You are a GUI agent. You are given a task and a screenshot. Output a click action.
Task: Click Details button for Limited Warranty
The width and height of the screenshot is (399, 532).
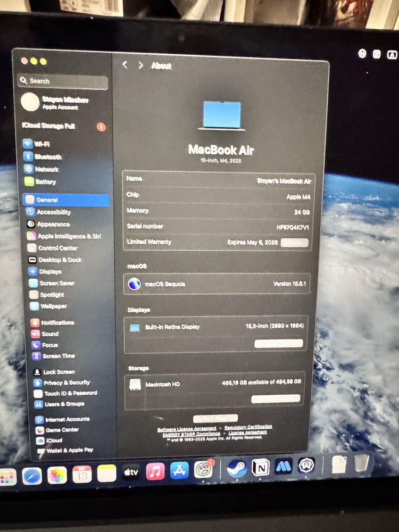(295, 243)
